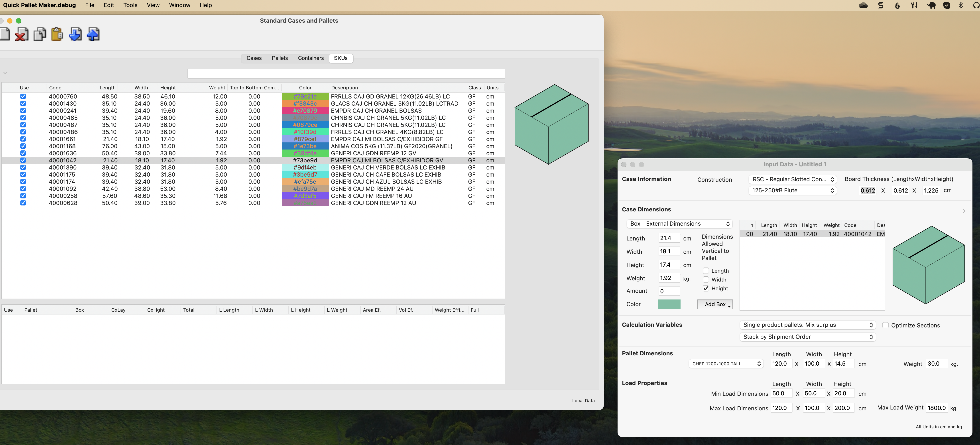Click the duplicate documents toolbar icon
This screenshot has width=980, height=445.
coord(39,34)
